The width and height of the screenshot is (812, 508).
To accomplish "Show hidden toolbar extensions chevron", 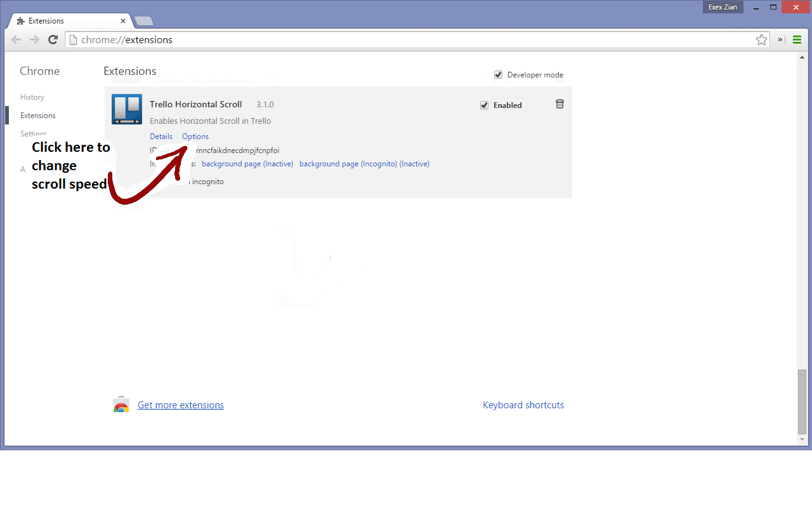I will pos(780,39).
